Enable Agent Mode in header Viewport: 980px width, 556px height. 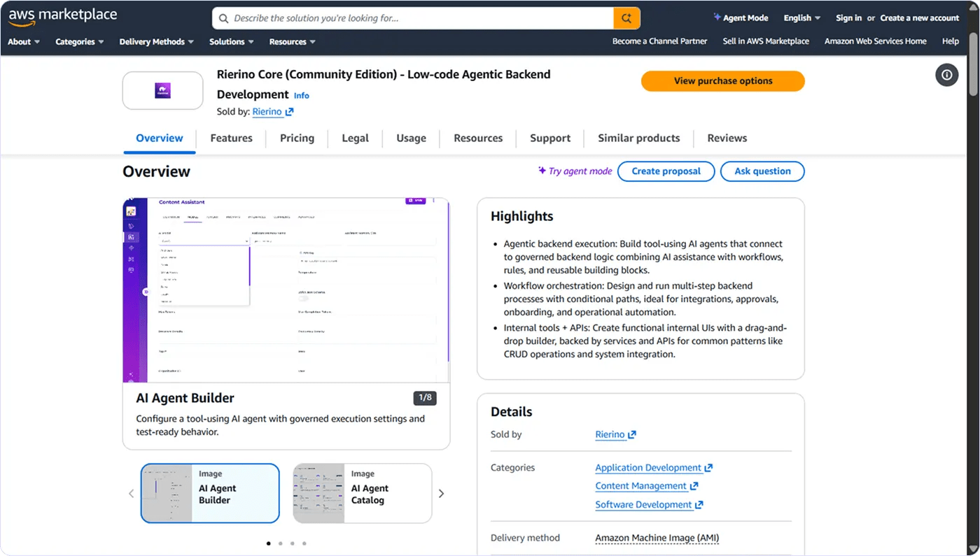(741, 18)
